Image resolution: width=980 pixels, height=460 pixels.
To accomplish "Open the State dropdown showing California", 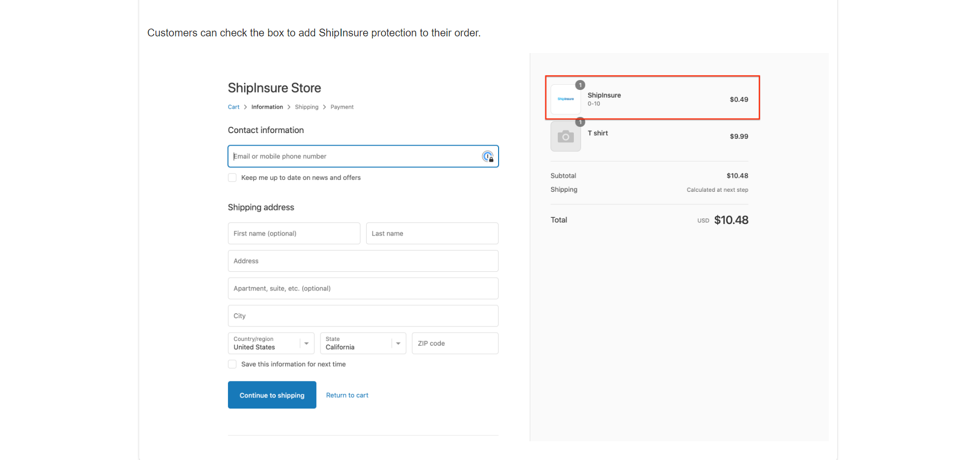I will pyautogui.click(x=363, y=343).
